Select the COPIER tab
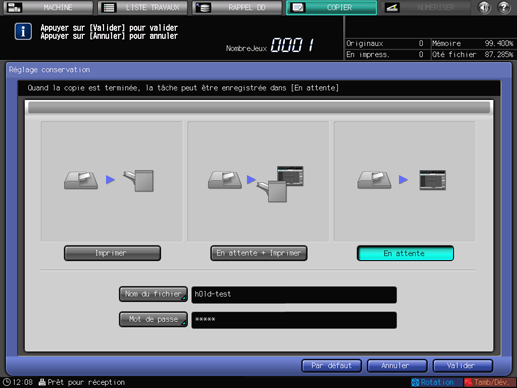 pos(331,7)
